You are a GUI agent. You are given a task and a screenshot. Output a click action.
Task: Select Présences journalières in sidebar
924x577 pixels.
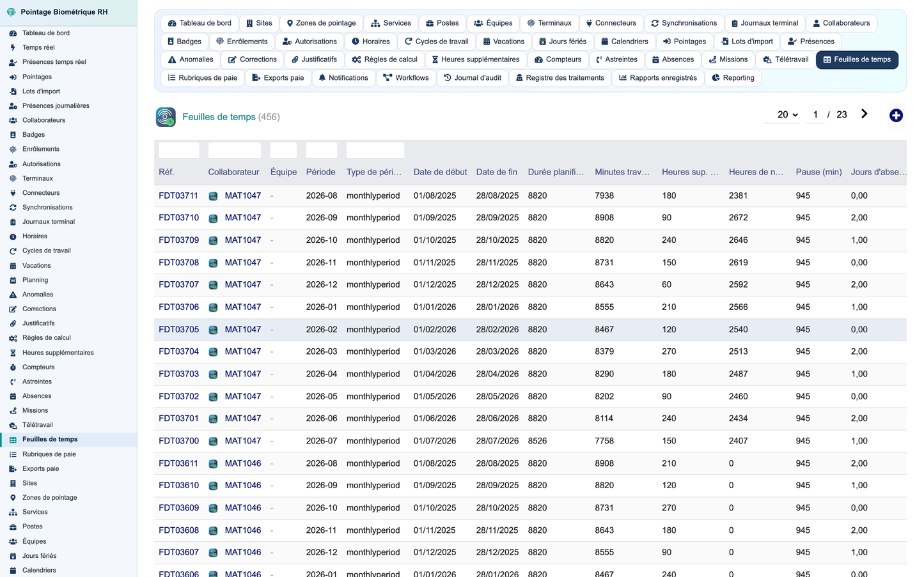point(56,106)
